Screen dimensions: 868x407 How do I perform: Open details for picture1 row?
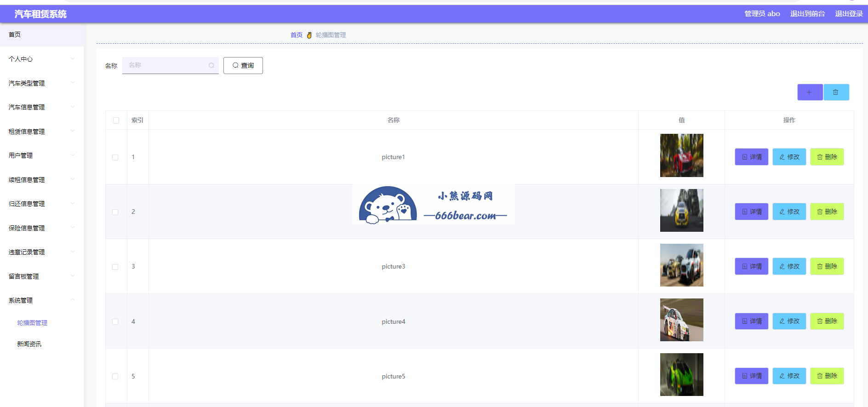[751, 157]
